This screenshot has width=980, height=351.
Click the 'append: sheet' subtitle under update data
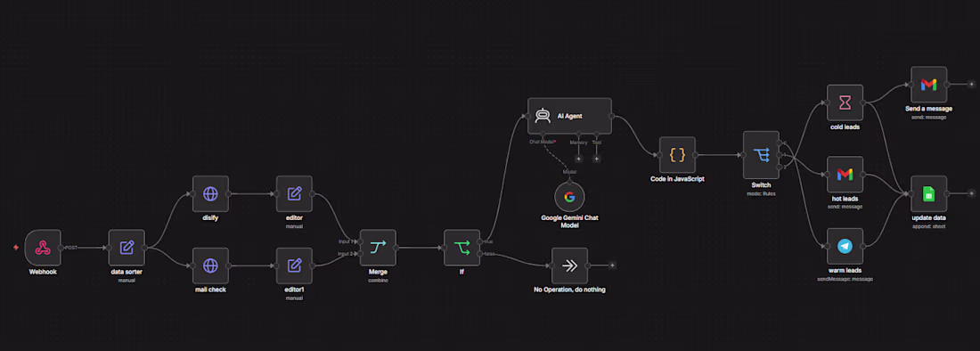point(928,226)
